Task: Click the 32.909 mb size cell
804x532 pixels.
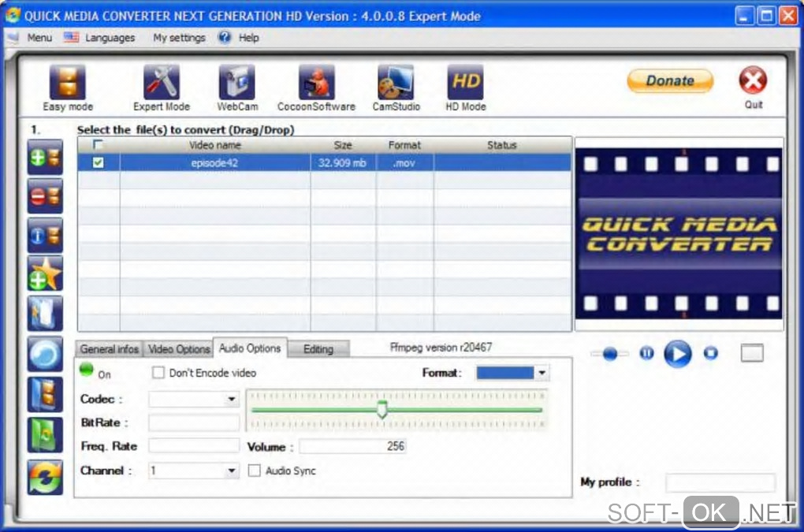Action: [x=342, y=163]
